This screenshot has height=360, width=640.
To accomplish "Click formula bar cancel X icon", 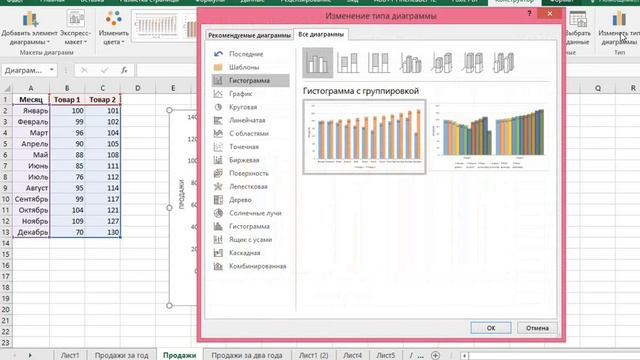I will click(x=84, y=70).
